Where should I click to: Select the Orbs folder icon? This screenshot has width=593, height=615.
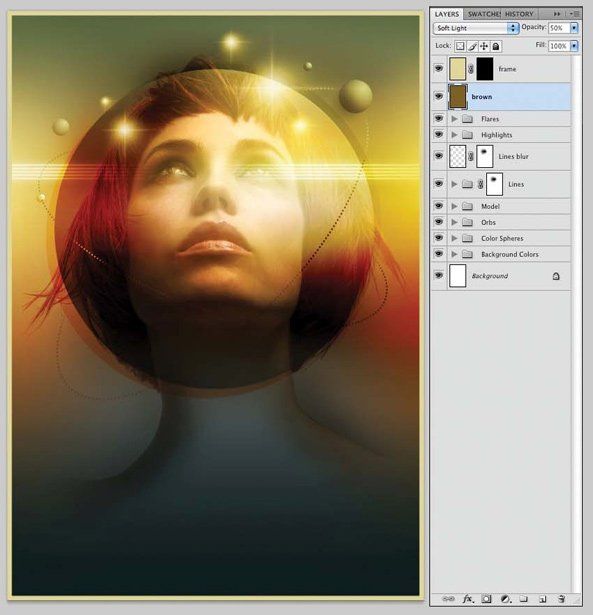pyautogui.click(x=467, y=222)
